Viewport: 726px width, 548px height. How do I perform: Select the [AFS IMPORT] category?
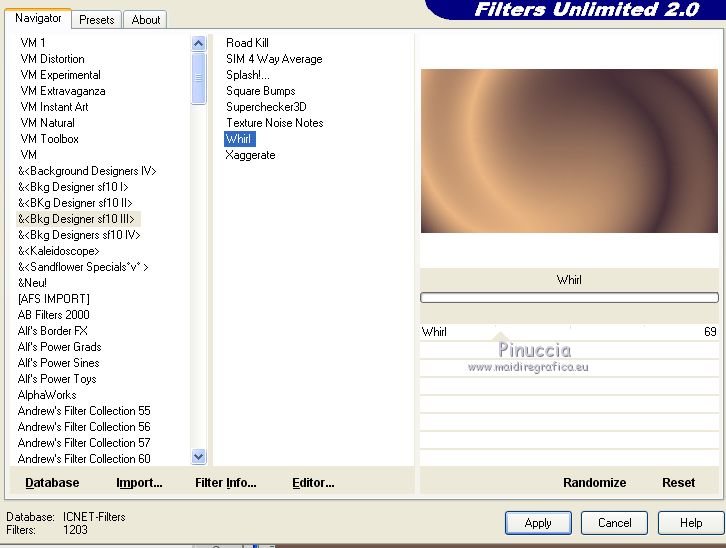click(x=53, y=299)
